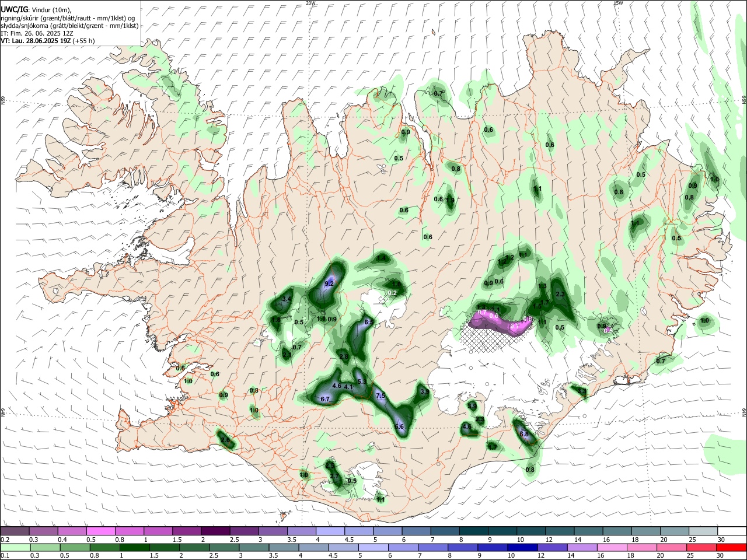Image resolution: width=747 pixels, height=560 pixels.
Task: Click the IT: Fim. 26. 06. 2025 12Z line
Action: (x=36, y=33)
